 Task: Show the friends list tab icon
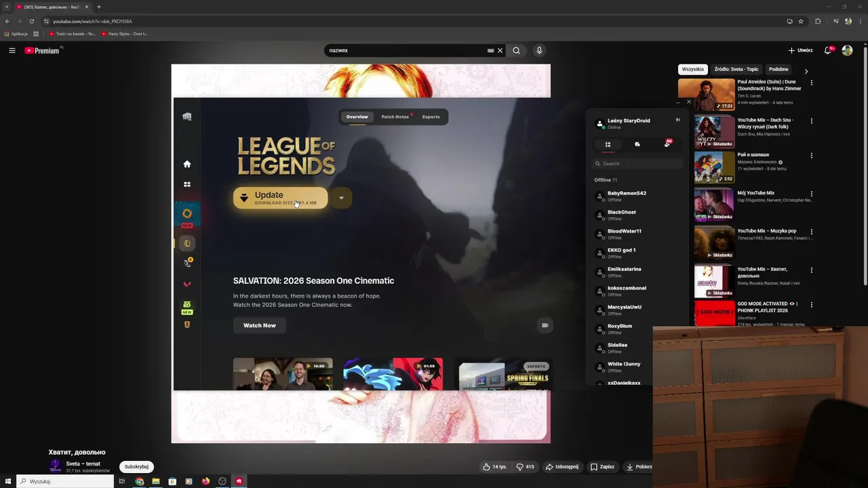(x=608, y=144)
